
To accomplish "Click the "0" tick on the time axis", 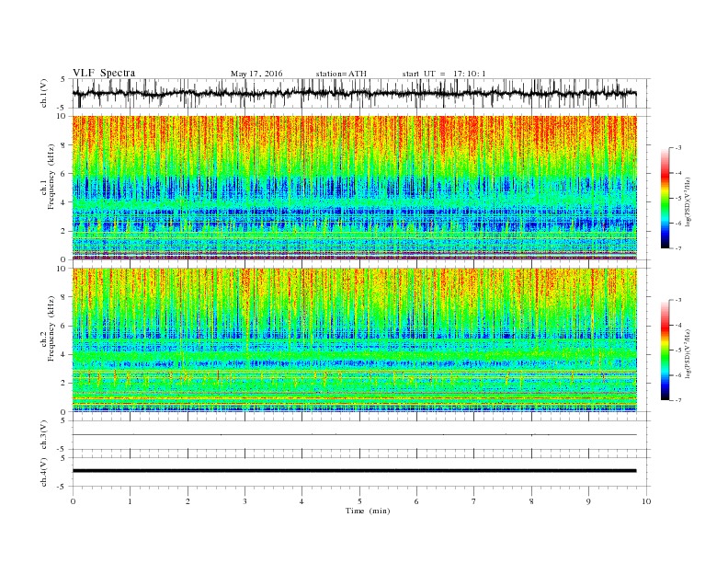I will point(73,501).
